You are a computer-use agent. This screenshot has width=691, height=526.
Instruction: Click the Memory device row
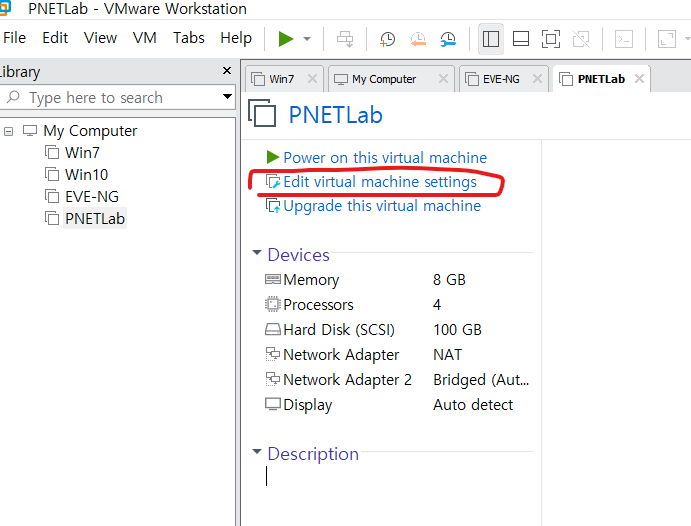pyautogui.click(x=398, y=280)
